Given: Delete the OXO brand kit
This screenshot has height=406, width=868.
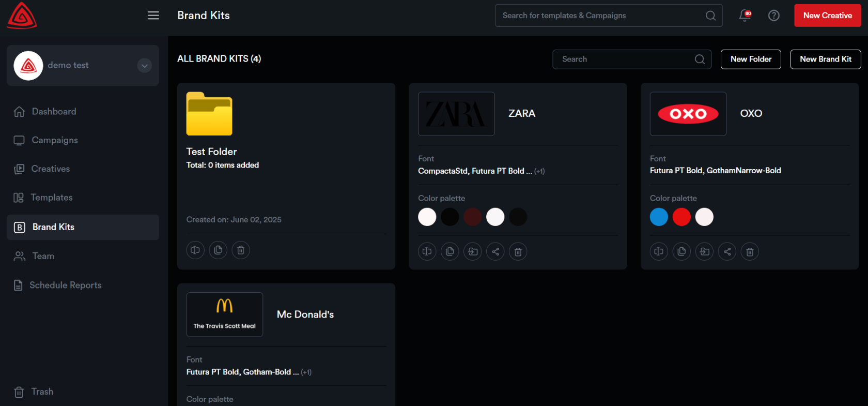Looking at the screenshot, I should pyautogui.click(x=750, y=252).
